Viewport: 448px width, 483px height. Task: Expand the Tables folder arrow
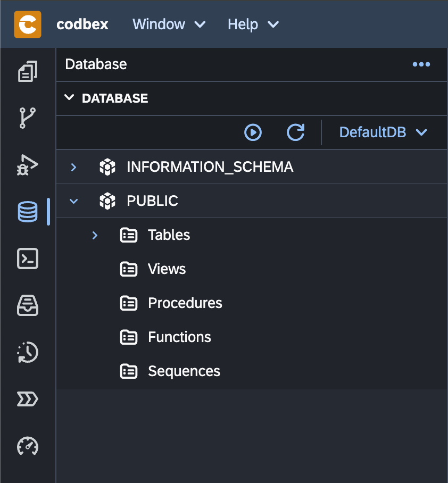(95, 235)
